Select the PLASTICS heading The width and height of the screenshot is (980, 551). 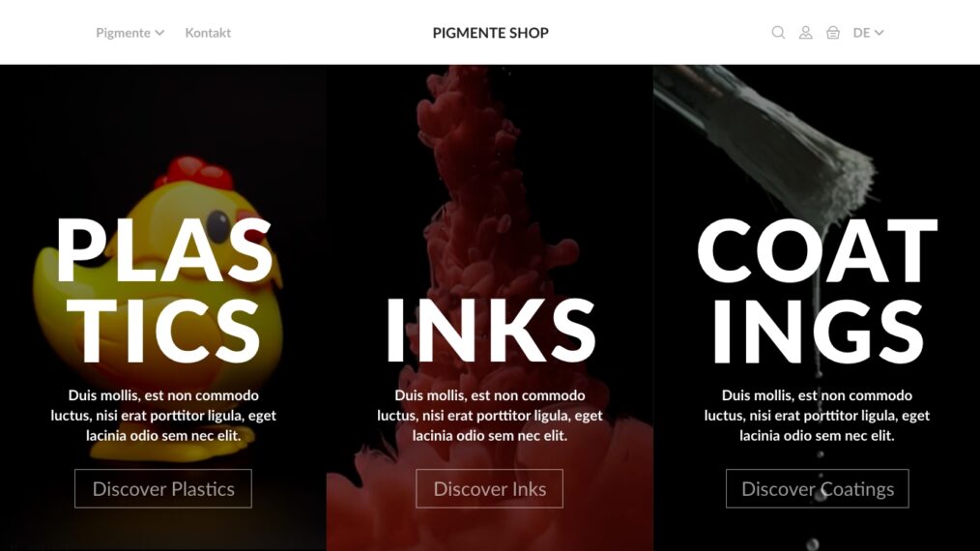click(x=163, y=291)
